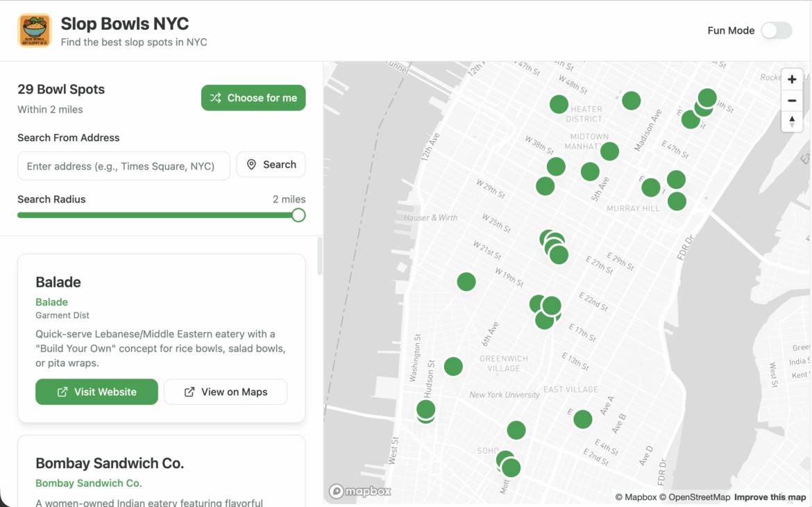Screen dimensions: 812x507
Task: Select the zoom in icon on the map
Action: tap(792, 78)
